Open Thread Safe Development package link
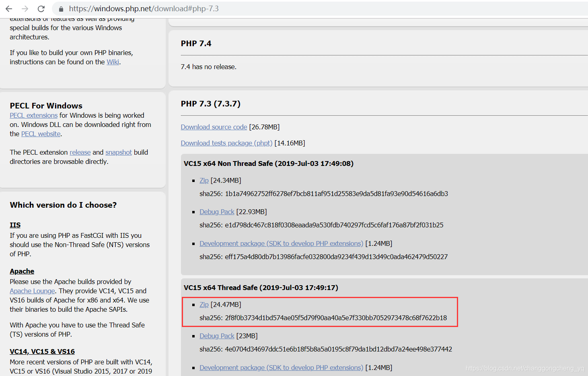 point(281,368)
